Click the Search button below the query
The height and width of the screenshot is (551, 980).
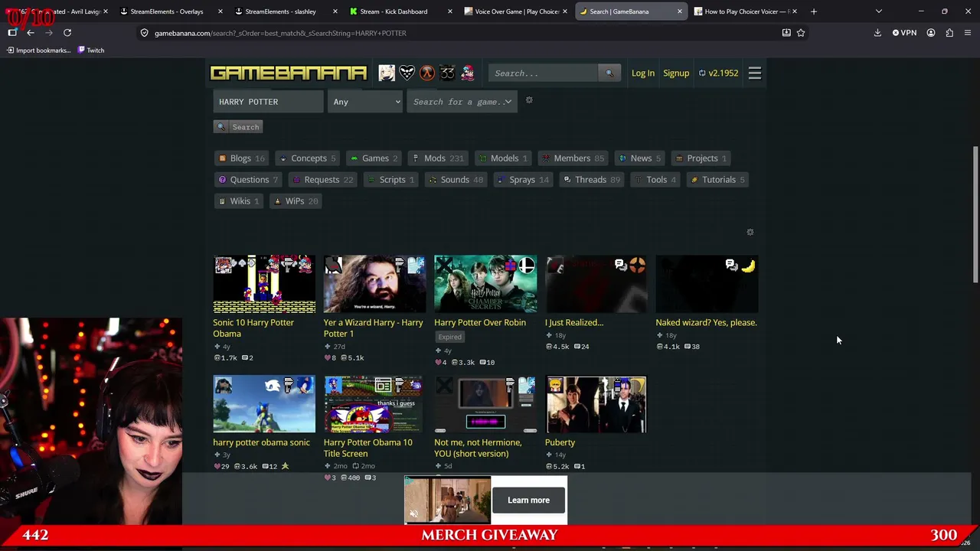coord(238,127)
